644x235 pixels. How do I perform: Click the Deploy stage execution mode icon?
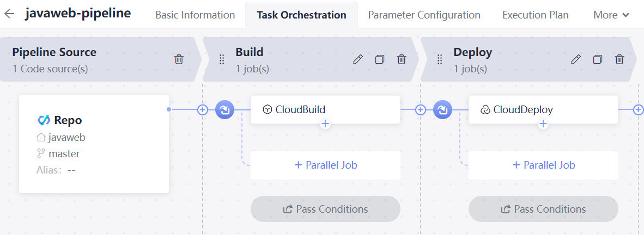pyautogui.click(x=442, y=110)
